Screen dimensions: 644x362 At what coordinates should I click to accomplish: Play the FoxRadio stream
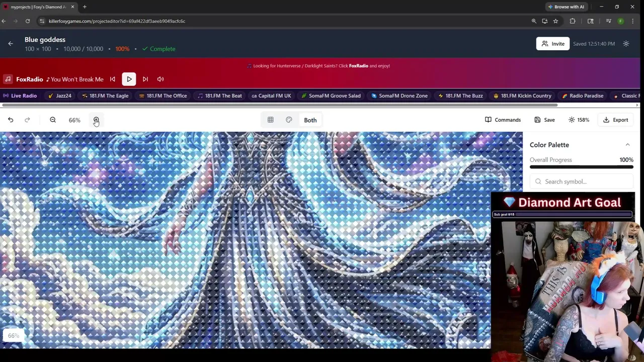pos(129,79)
